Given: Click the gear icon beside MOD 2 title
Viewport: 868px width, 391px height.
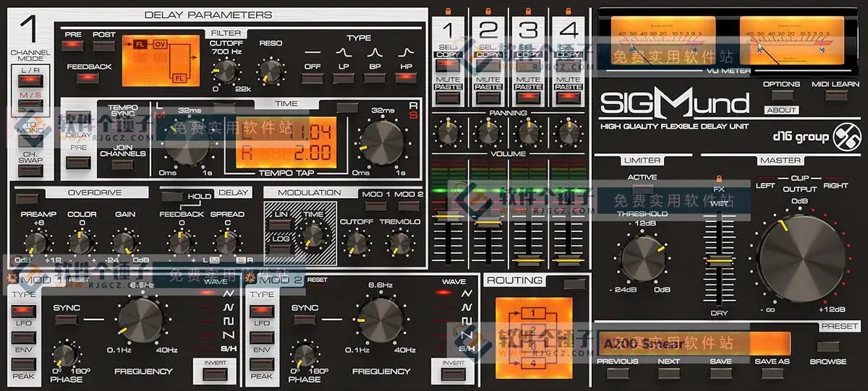Looking at the screenshot, I should [x=251, y=279].
